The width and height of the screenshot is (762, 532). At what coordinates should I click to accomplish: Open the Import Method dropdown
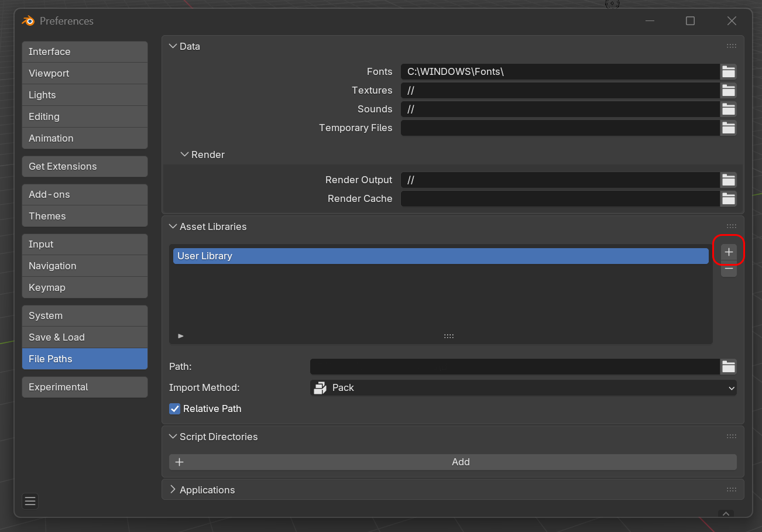pyautogui.click(x=523, y=387)
